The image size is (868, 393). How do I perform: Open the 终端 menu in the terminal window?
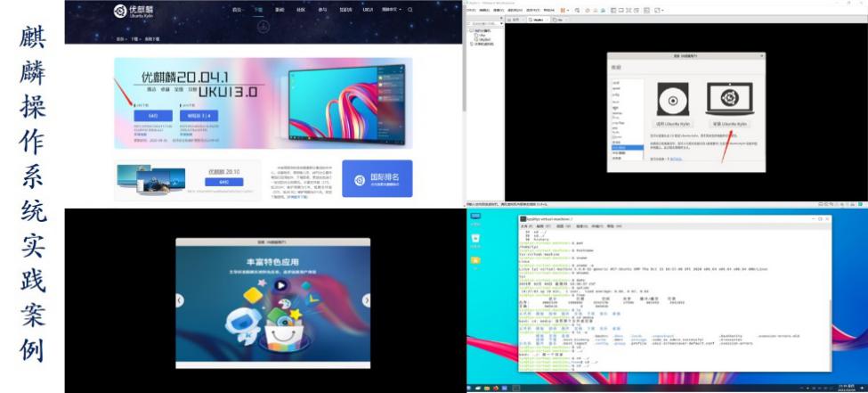597,226
